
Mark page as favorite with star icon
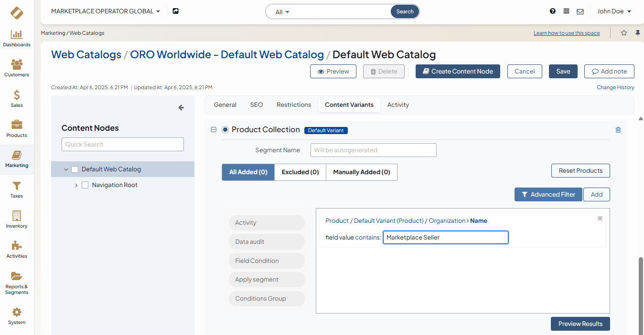click(624, 33)
